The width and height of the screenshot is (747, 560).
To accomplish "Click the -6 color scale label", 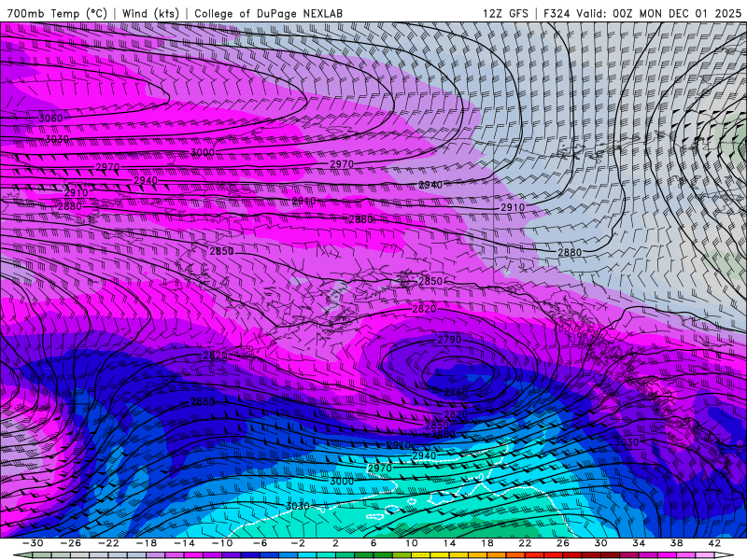I will coord(261,543).
